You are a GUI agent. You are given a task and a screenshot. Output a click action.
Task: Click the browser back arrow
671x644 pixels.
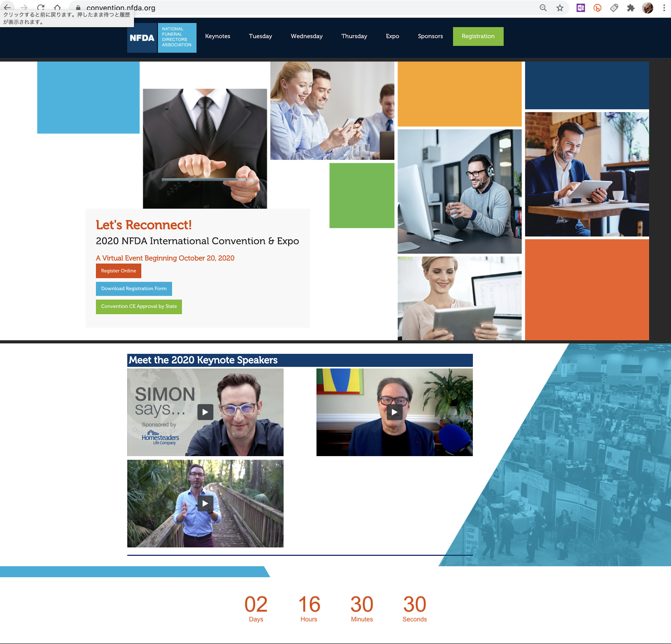point(7,7)
